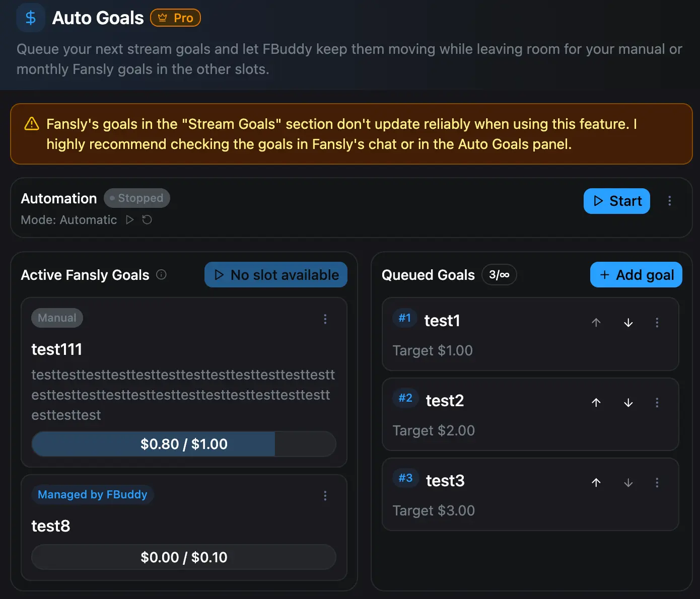
Task: Open the options menu for queued goal test3
Action: pos(657,483)
